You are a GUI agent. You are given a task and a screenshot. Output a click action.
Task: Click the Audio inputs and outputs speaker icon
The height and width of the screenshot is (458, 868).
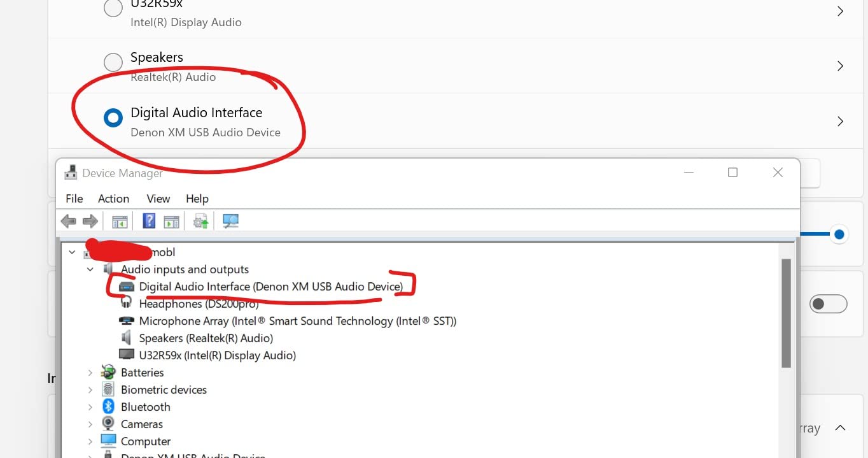(109, 269)
